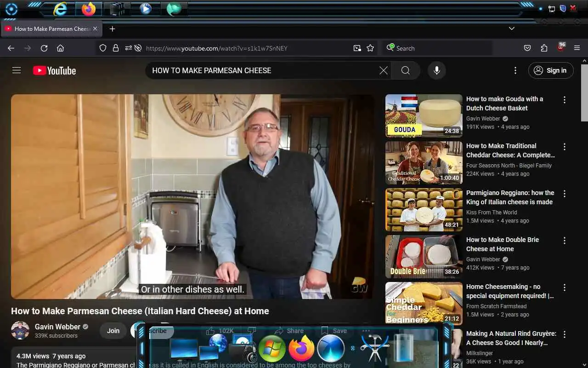Image resolution: width=588 pixels, height=368 pixels.
Task: Go to the YouTube home logo
Action: point(54,70)
